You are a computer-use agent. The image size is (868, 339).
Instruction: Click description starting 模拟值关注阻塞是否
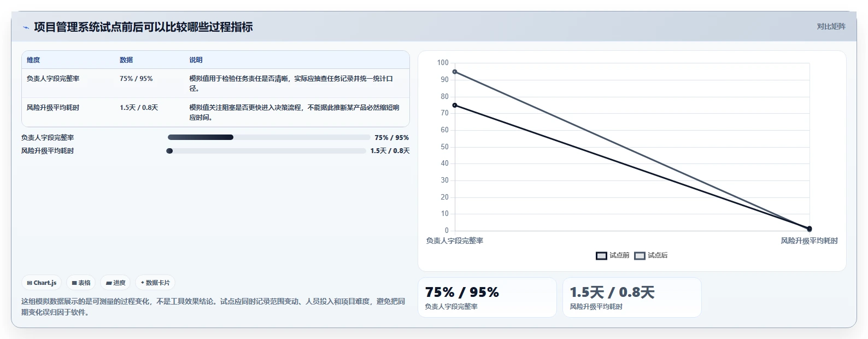click(x=295, y=113)
